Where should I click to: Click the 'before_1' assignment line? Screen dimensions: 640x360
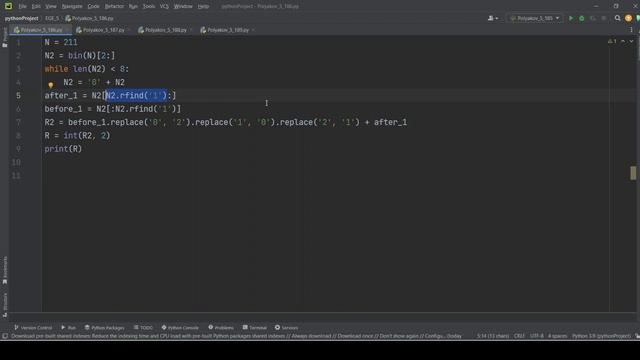(x=113, y=109)
